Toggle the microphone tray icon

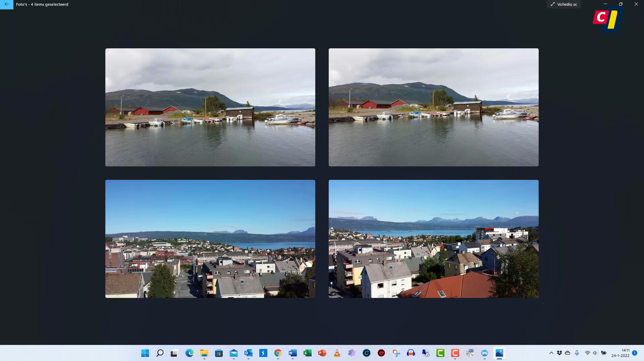pyautogui.click(x=577, y=353)
